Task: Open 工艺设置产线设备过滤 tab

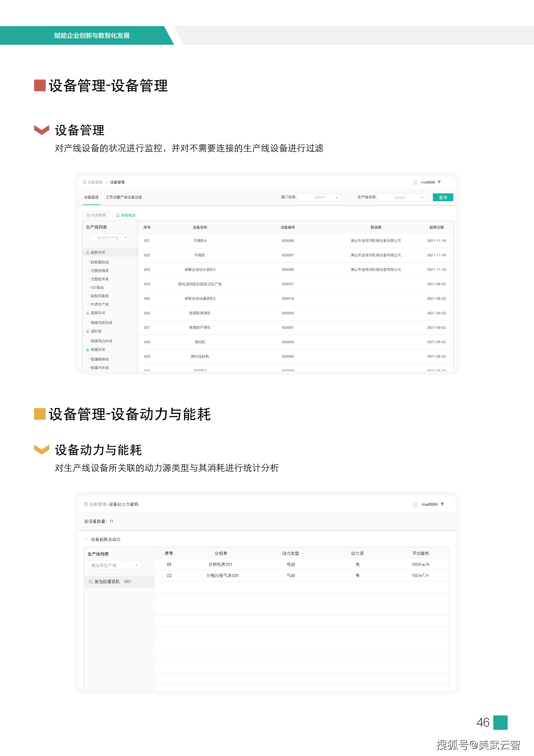Action: [124, 197]
